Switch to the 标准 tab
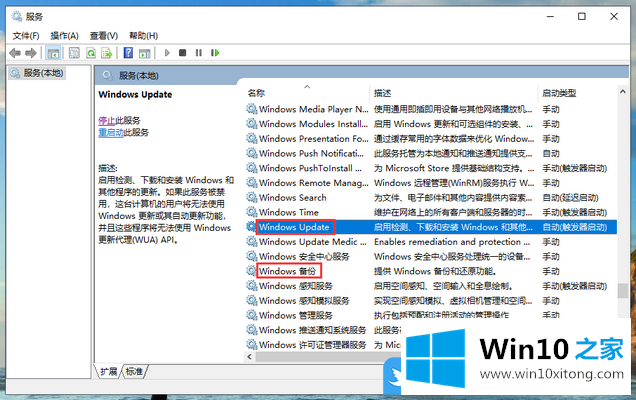 (134, 371)
